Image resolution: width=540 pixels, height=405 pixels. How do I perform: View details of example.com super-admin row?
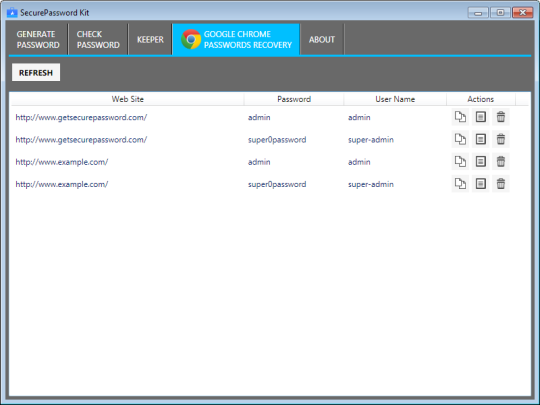[x=480, y=184]
